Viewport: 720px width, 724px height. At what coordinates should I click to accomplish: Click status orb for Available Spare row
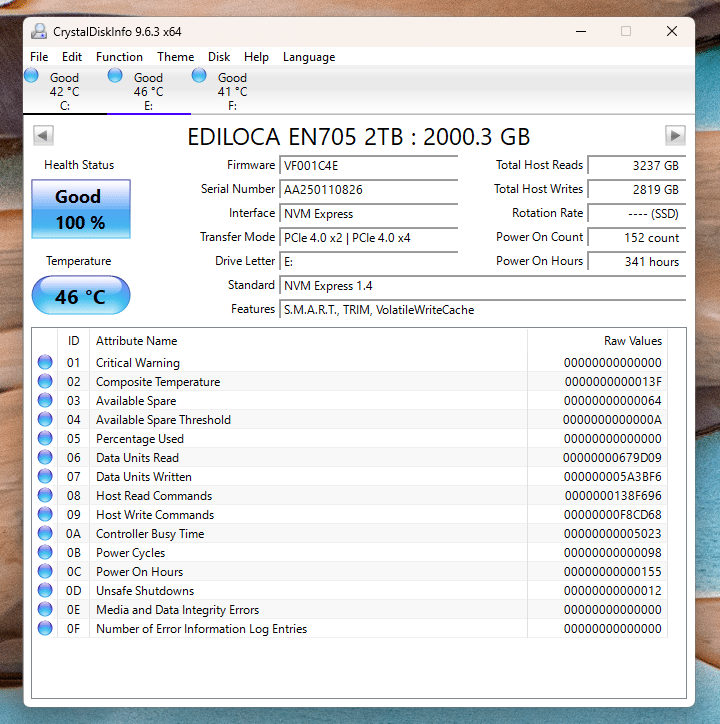(x=45, y=400)
